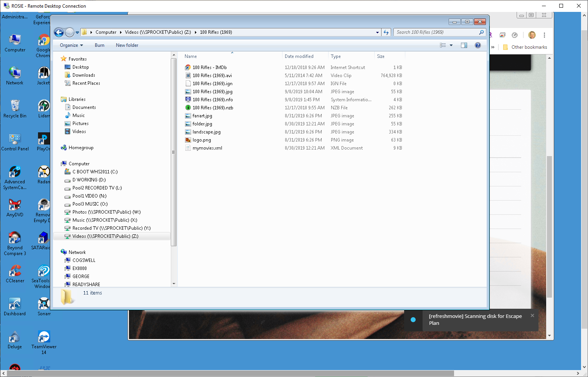Open the address bar history dropdown

pyautogui.click(x=377, y=32)
